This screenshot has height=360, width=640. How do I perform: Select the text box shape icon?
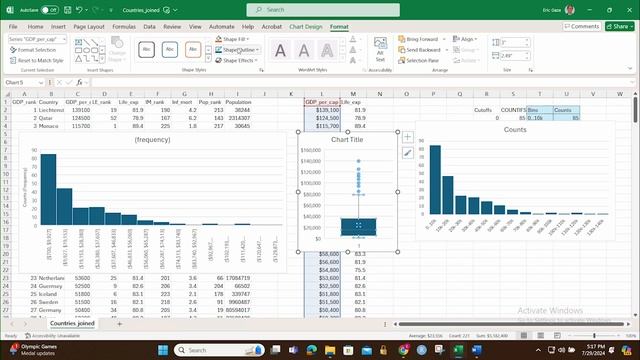pos(78,42)
